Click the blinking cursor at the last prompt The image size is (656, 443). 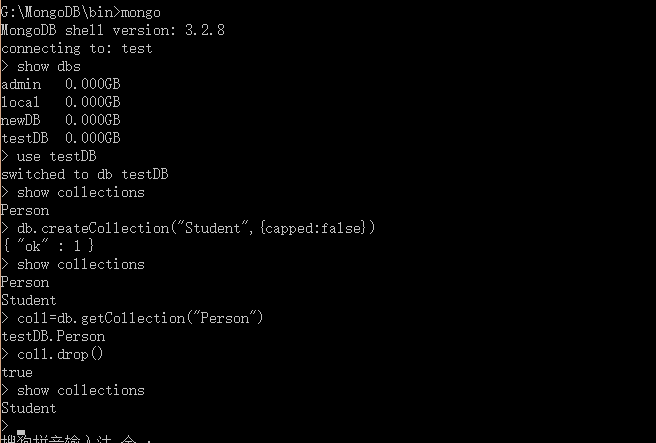(21, 433)
